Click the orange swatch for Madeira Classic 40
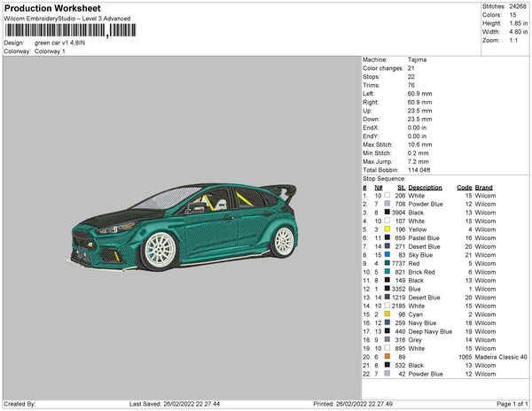Image resolution: width=532 pixels, height=411 pixels. [387, 356]
